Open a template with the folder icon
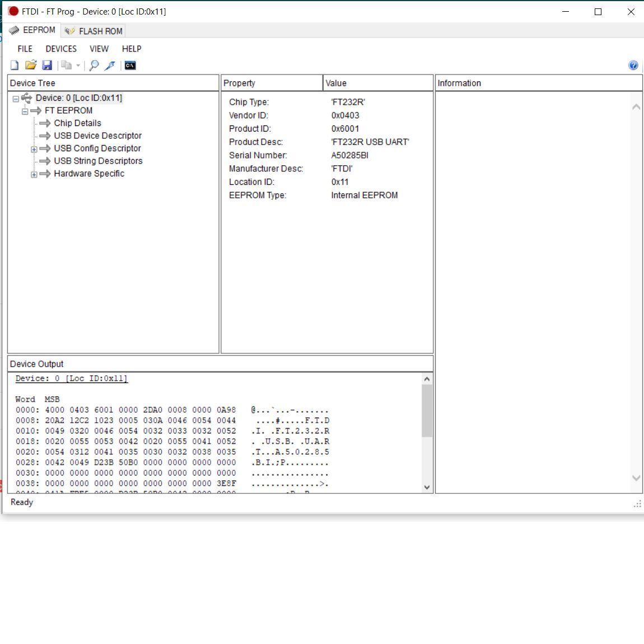 pos(30,65)
